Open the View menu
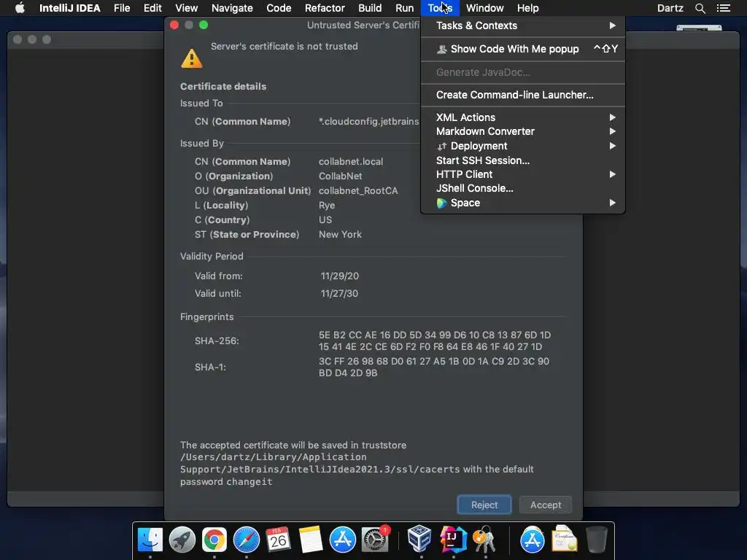Screen dimensions: 747x560 tap(186, 8)
